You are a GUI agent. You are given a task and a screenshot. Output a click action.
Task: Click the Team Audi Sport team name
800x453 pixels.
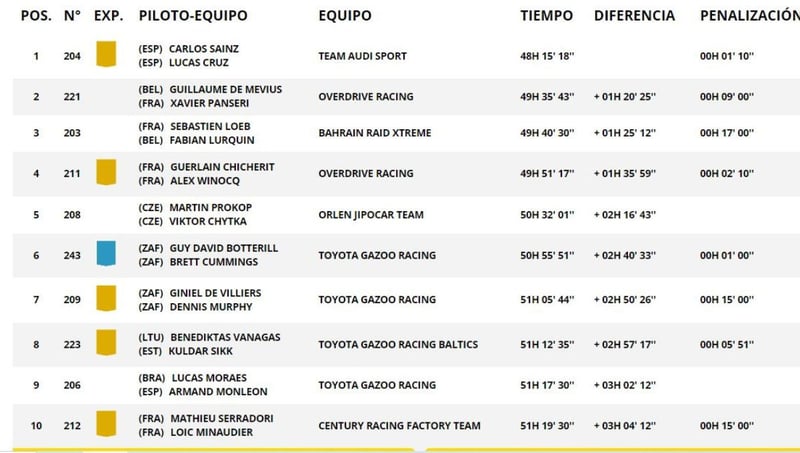click(362, 56)
